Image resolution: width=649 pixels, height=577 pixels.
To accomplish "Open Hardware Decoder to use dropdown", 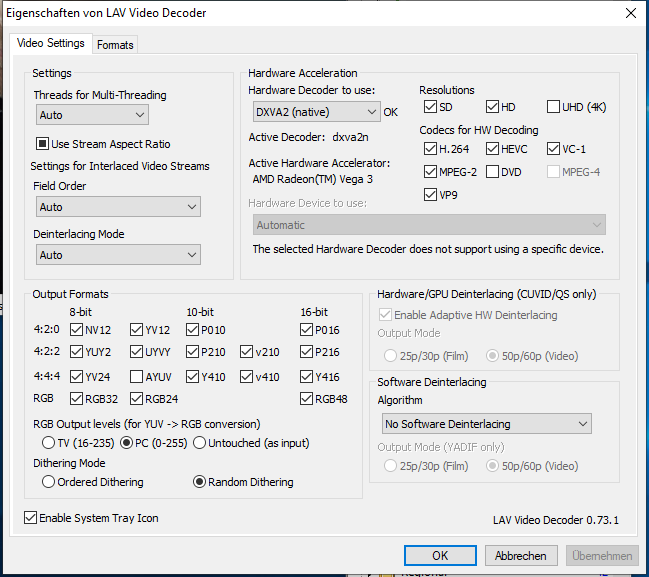I will [313, 112].
